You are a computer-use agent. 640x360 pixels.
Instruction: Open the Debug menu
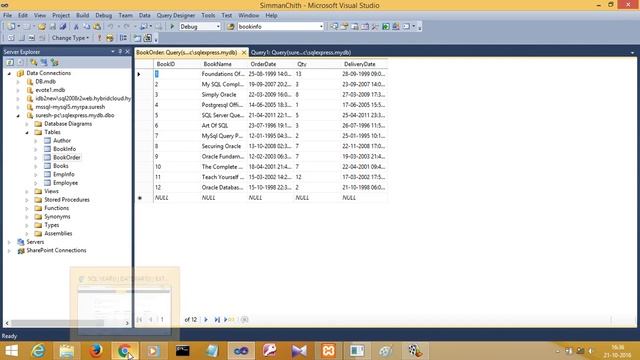tap(104, 16)
